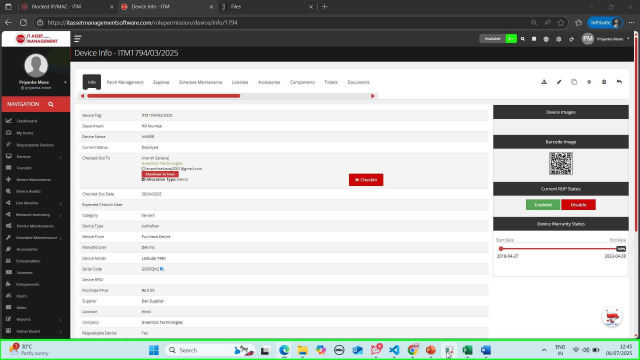Click the pencil edit device icon
The image size is (640, 360).
click(559, 82)
